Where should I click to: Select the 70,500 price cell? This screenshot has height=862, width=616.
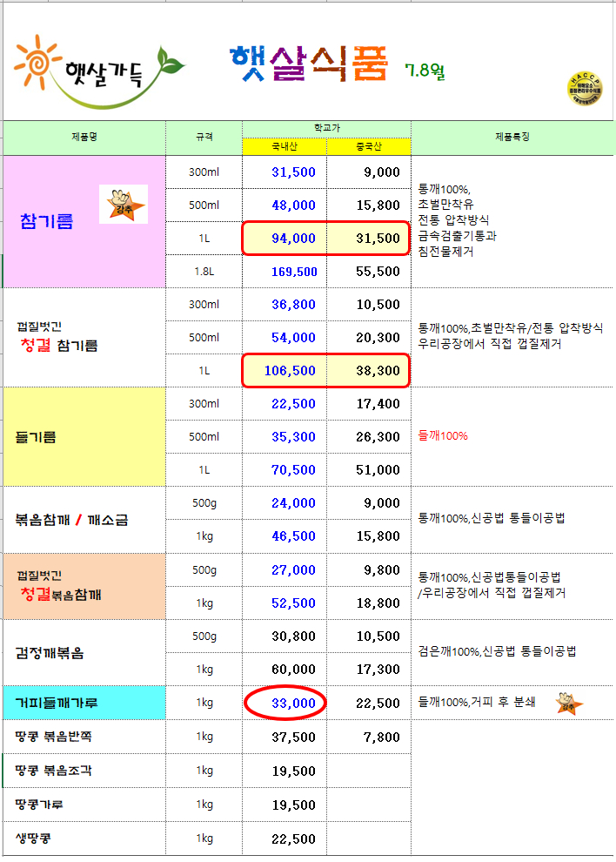point(285,470)
